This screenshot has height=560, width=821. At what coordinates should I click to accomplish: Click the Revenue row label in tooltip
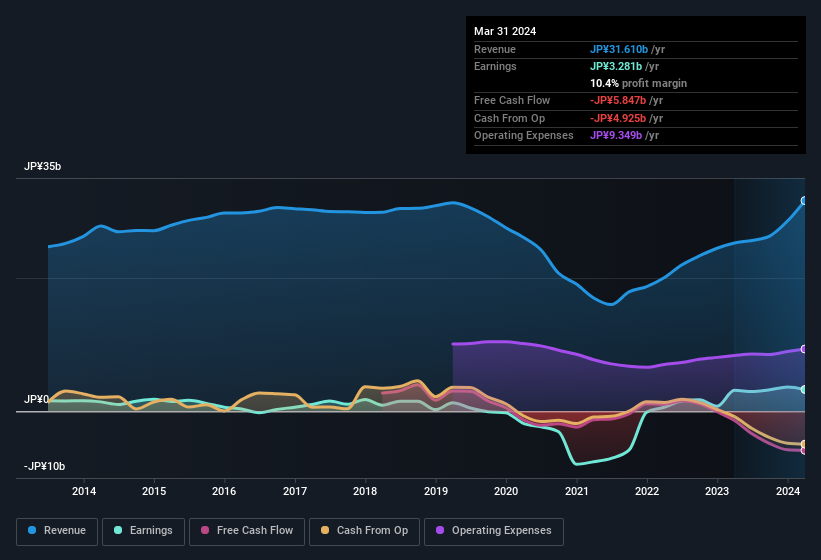tap(495, 49)
